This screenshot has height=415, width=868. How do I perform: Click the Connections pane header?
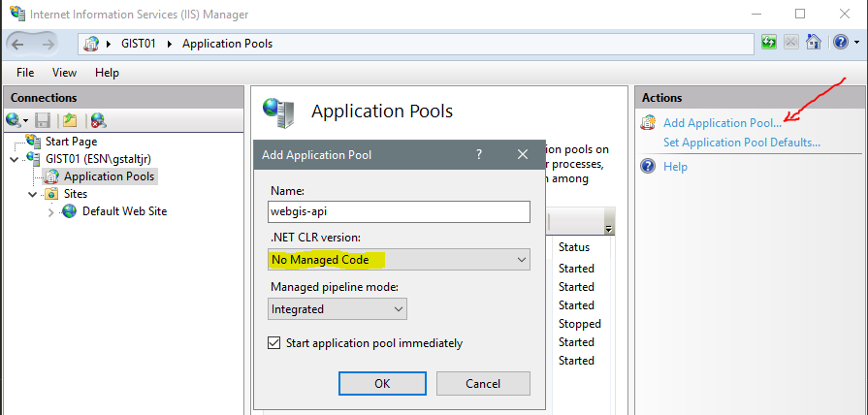tap(123, 97)
